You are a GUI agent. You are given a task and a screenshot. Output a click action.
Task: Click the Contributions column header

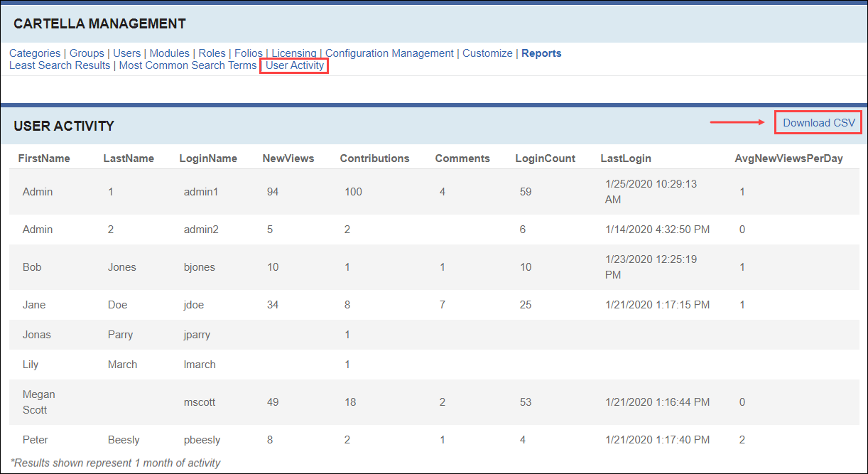coord(375,158)
